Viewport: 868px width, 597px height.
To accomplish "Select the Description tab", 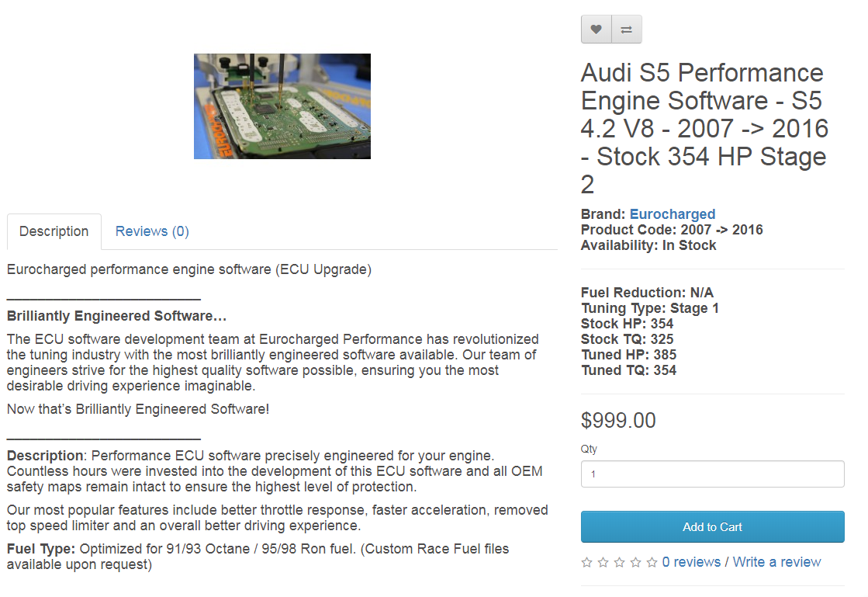I will [54, 231].
